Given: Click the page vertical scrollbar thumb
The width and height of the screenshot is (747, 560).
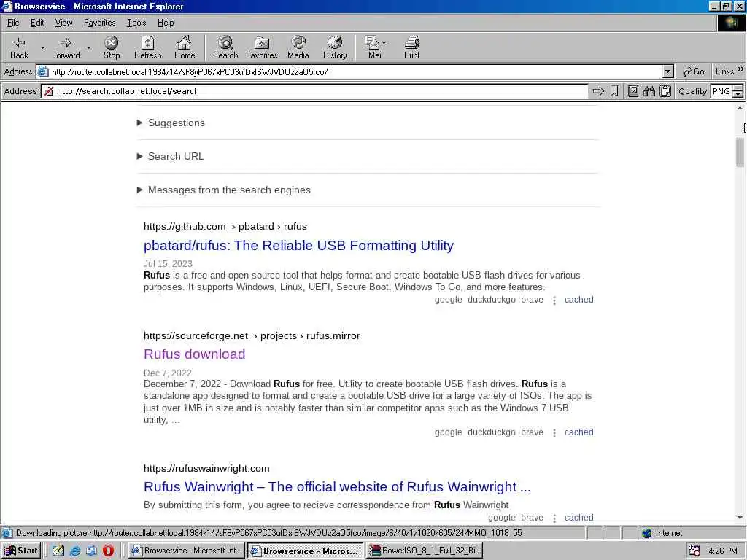Looking at the screenshot, I should pyautogui.click(x=740, y=152).
